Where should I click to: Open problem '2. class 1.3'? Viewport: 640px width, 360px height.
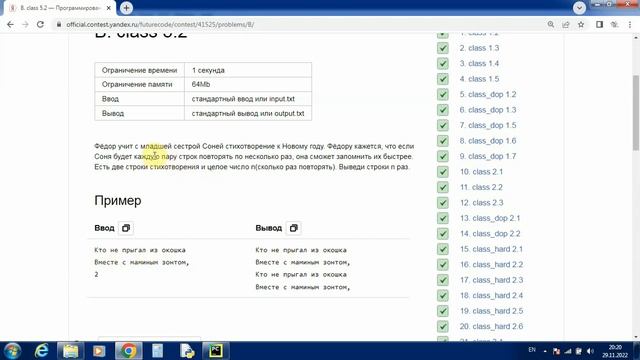point(479,48)
